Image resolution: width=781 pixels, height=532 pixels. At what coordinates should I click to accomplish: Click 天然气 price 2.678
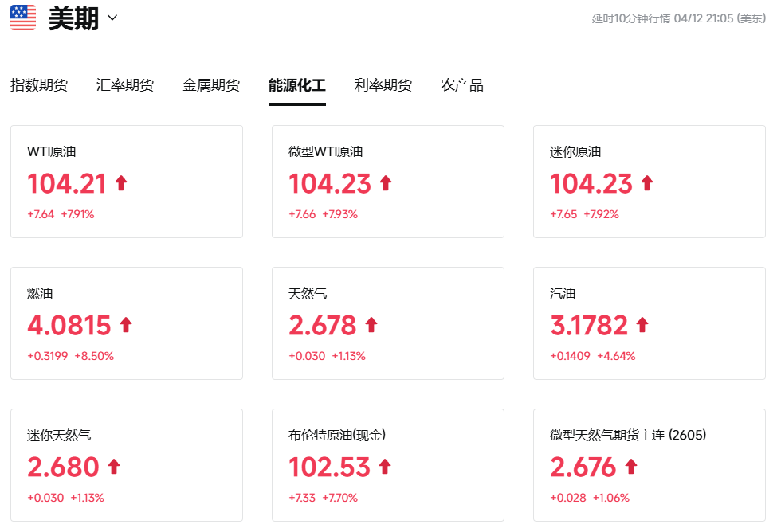coord(323,326)
